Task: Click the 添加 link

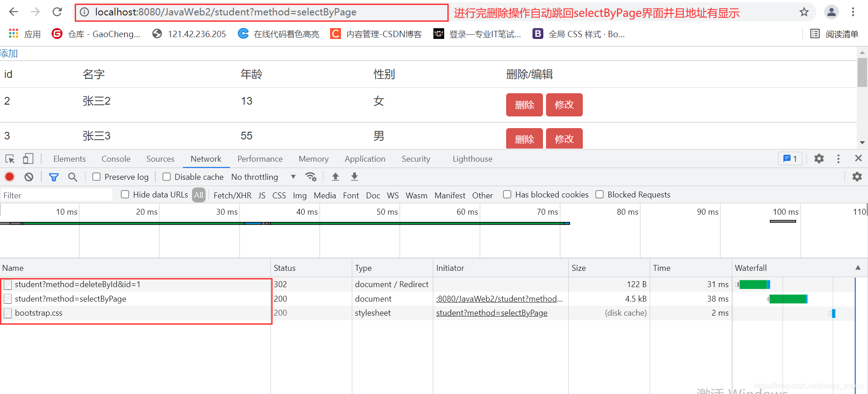Action: 9,53
